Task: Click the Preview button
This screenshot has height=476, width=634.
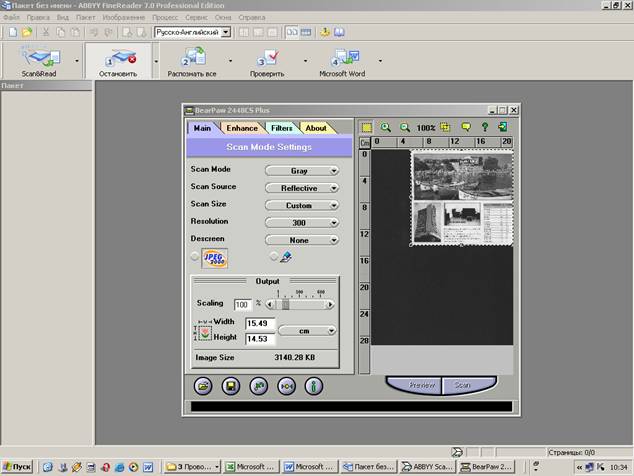Action: tap(416, 385)
